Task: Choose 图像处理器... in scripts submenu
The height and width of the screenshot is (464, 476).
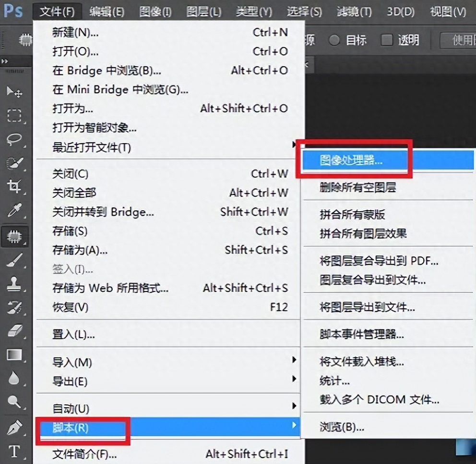Action: [388, 160]
